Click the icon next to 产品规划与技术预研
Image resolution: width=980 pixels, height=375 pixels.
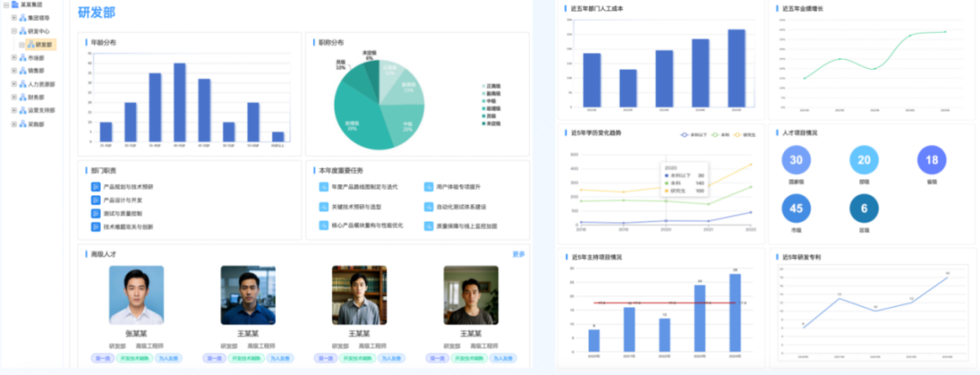tap(95, 186)
